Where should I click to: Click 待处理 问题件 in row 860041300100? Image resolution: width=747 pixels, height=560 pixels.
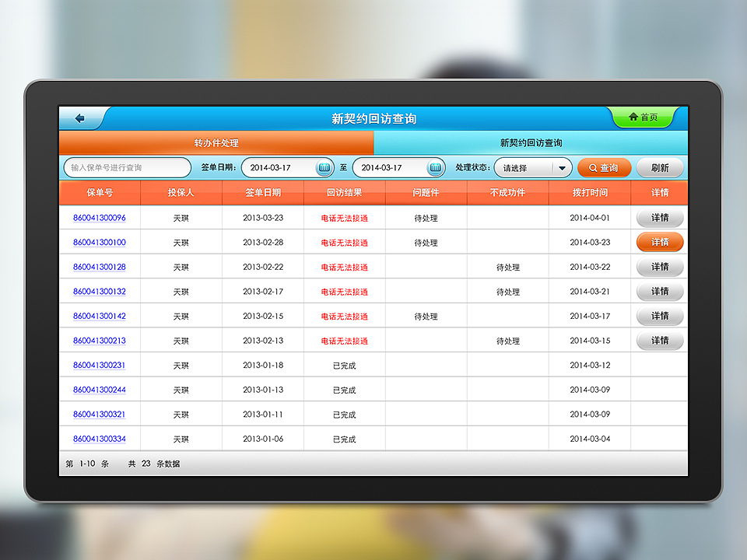coord(426,243)
